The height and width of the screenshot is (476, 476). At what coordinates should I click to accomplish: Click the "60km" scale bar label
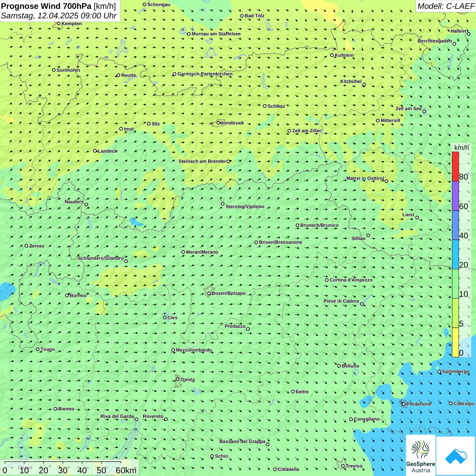tap(126, 470)
